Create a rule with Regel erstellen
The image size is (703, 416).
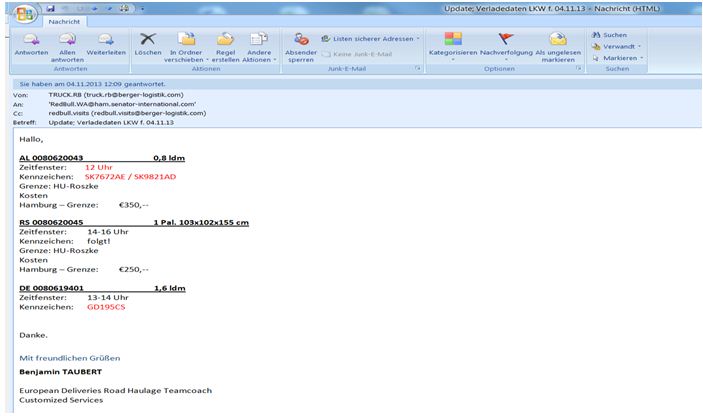click(225, 48)
